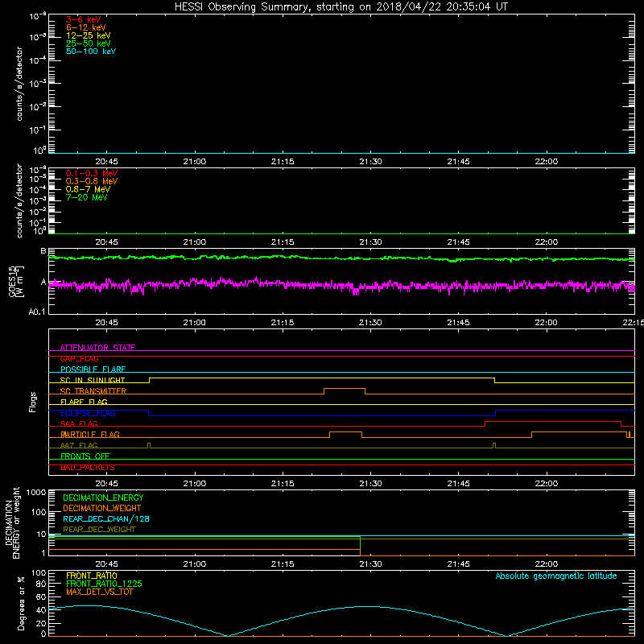644x644 pixels.
Task: Click the vertical Flags axis title
Action: click(33, 402)
